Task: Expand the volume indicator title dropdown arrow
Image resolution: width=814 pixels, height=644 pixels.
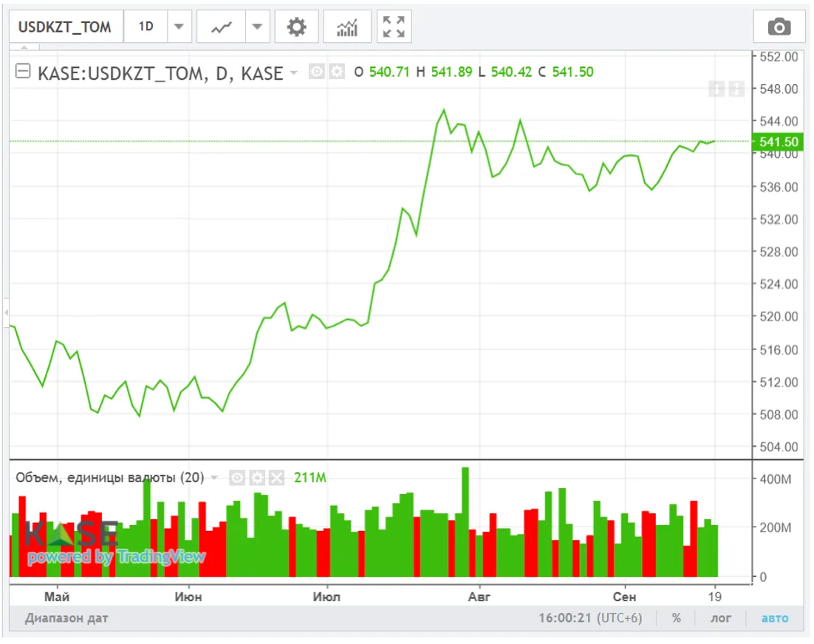Action: (214, 478)
